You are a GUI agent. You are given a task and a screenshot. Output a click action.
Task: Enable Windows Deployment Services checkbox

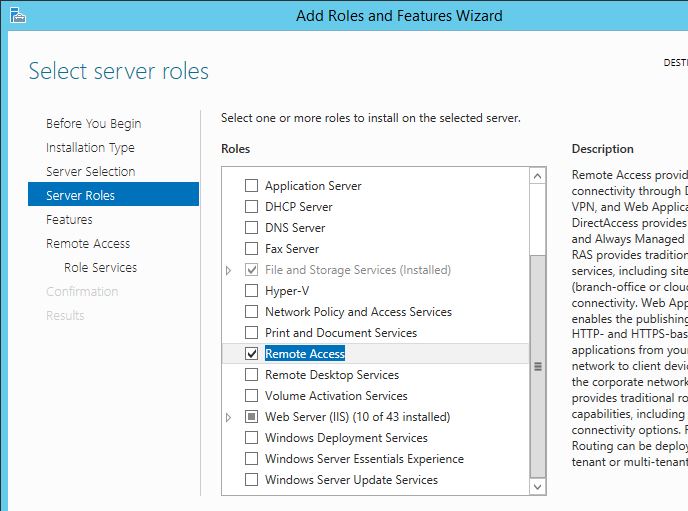(x=251, y=438)
